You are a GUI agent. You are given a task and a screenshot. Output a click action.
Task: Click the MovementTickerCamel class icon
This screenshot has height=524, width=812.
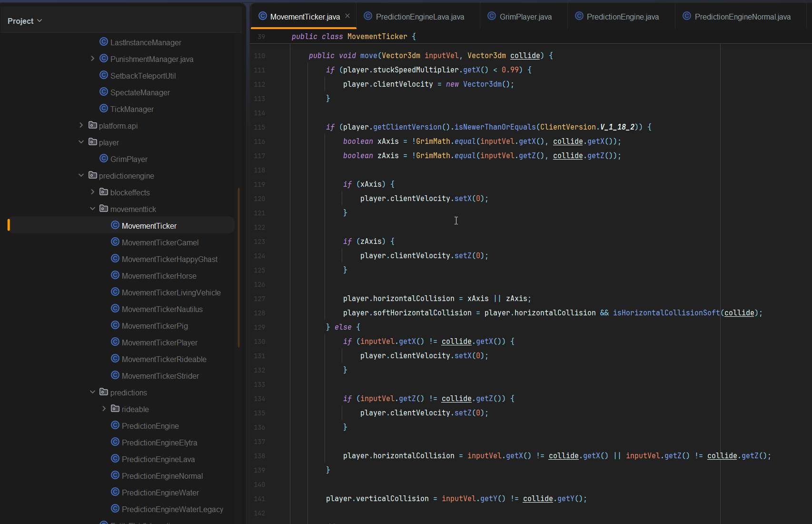pos(115,242)
